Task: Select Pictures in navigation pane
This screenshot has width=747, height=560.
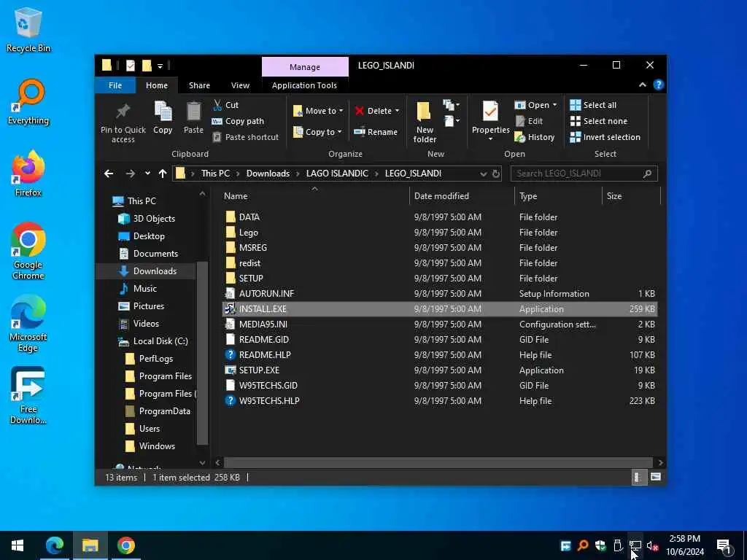Action: [x=148, y=306]
